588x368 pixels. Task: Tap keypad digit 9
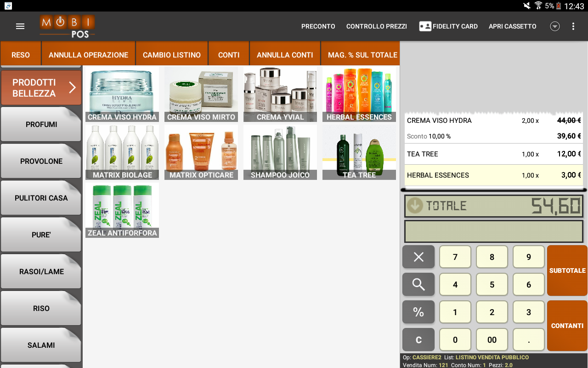click(529, 257)
